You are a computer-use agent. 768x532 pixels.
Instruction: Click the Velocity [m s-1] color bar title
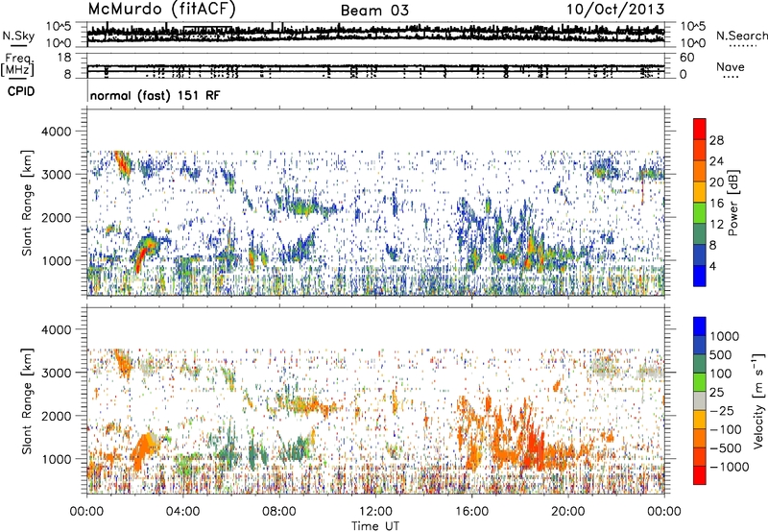tap(758, 401)
